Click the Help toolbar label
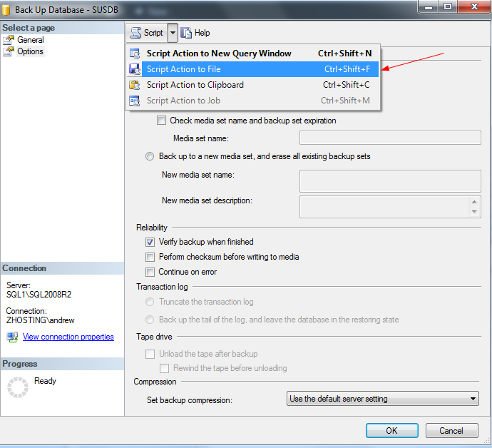The width and height of the screenshot is (492, 448). point(202,33)
